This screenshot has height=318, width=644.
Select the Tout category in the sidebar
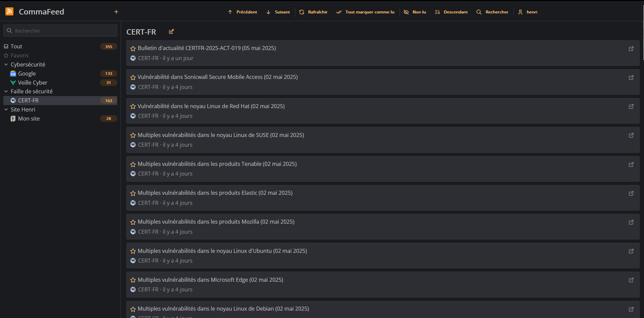pos(60,46)
